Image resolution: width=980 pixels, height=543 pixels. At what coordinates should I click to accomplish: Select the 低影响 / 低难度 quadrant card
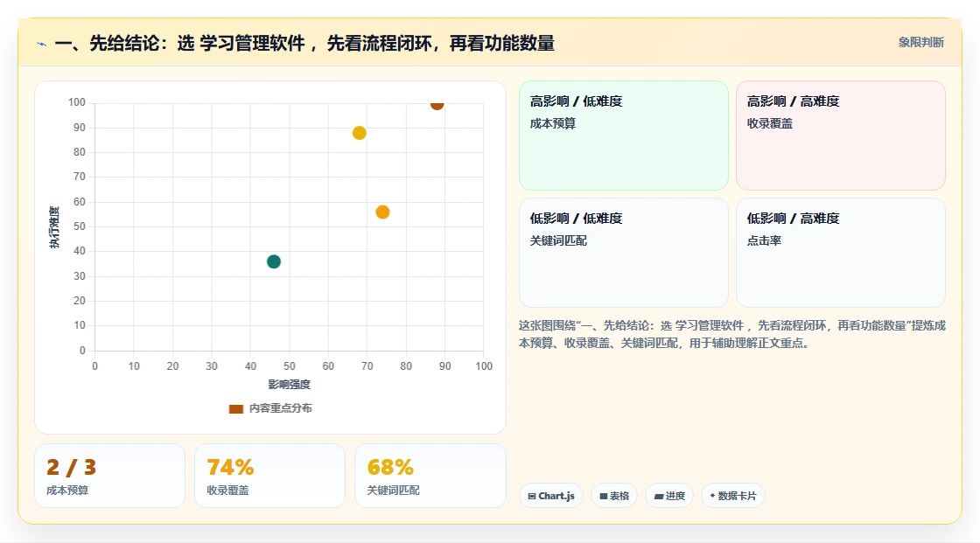624,253
